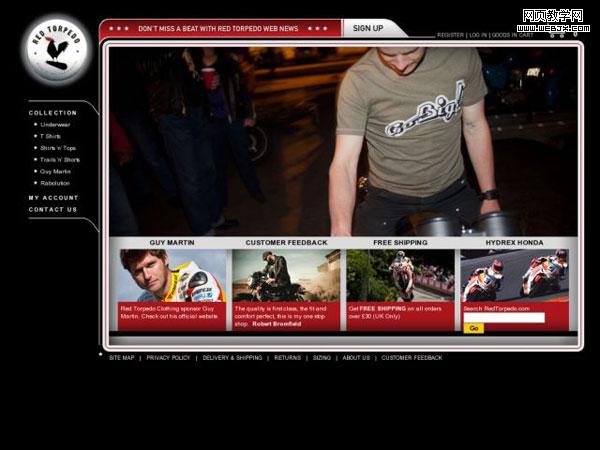Viewport: 600px width, 450px height.
Task: Open the Sign Up tab
Action: click(368, 29)
